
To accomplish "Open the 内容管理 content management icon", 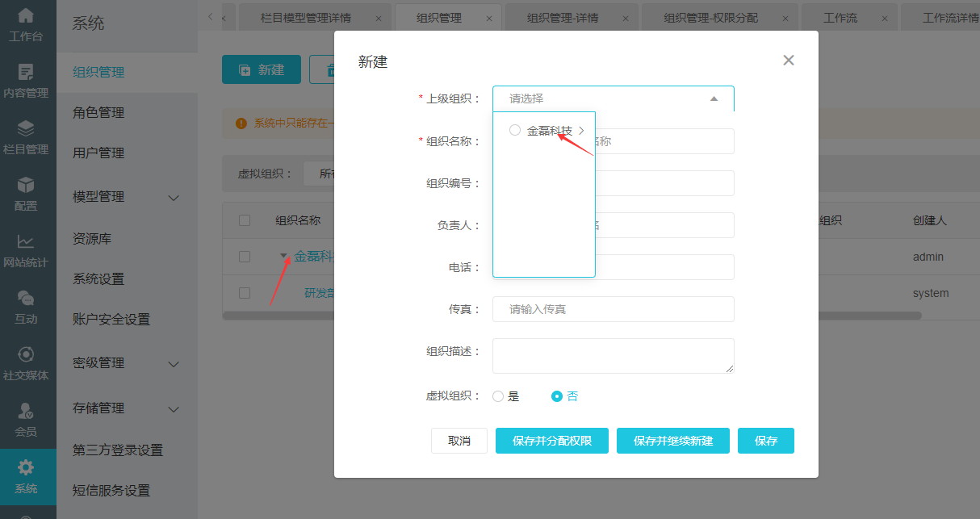I will click(26, 72).
